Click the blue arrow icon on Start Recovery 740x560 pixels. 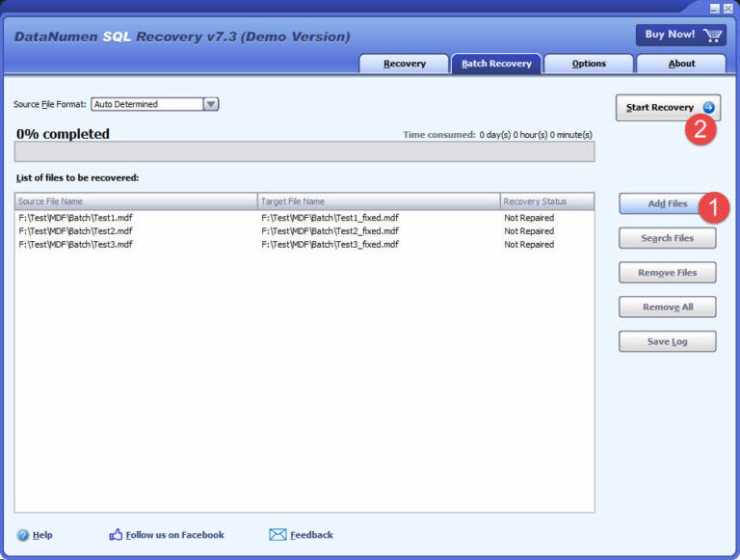(x=708, y=108)
